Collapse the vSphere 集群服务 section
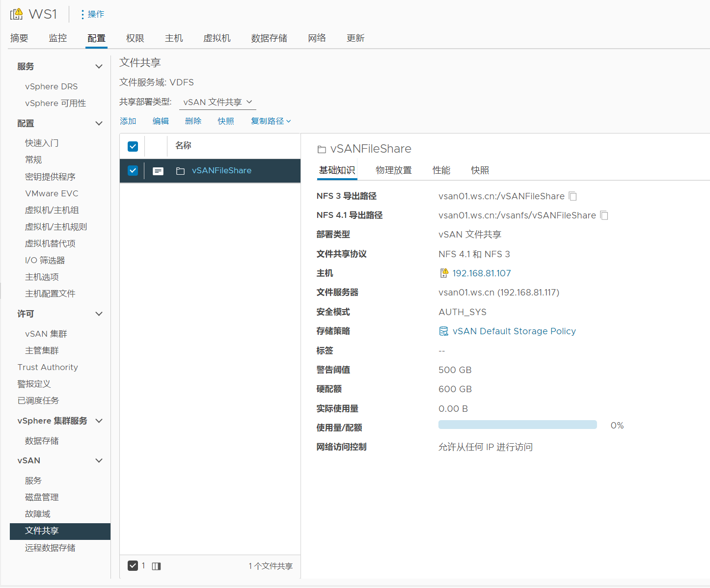The height and width of the screenshot is (588, 710). [99, 421]
